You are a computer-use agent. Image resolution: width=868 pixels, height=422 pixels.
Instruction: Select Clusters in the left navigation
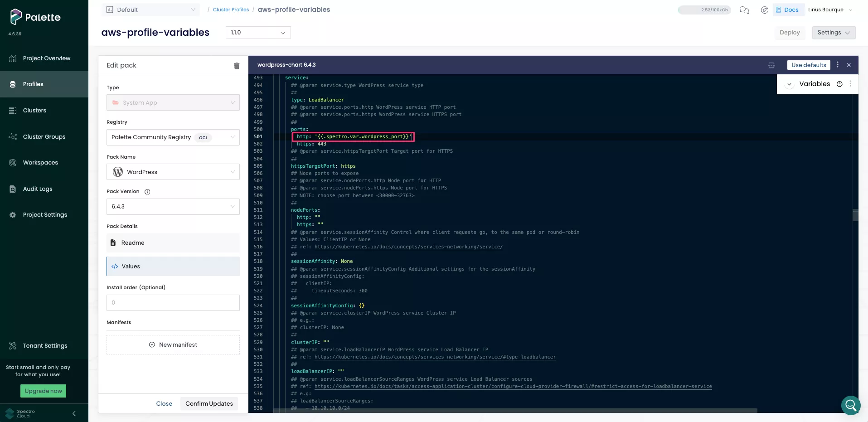pyautogui.click(x=34, y=110)
